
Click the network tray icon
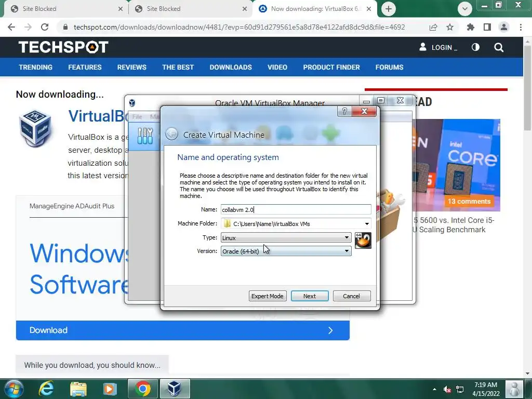[460, 389]
